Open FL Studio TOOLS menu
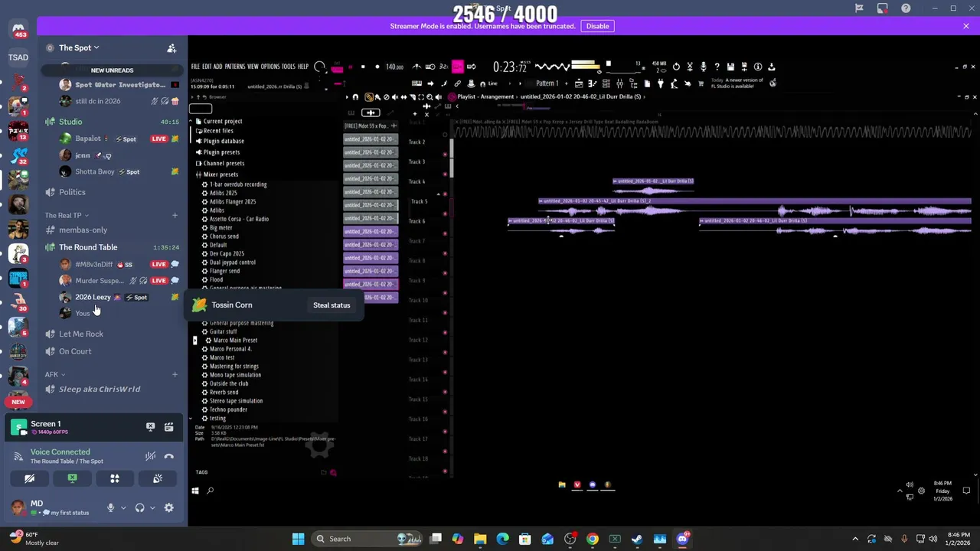 click(x=289, y=67)
